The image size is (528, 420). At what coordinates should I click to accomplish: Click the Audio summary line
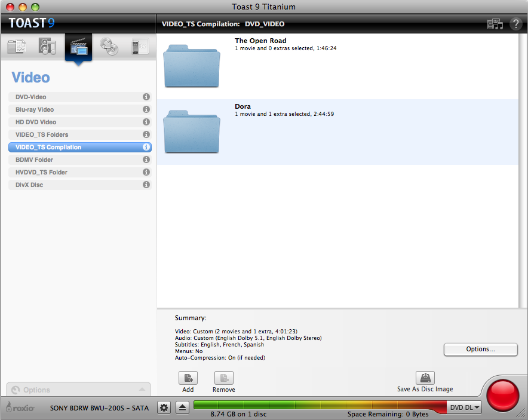tap(248, 338)
